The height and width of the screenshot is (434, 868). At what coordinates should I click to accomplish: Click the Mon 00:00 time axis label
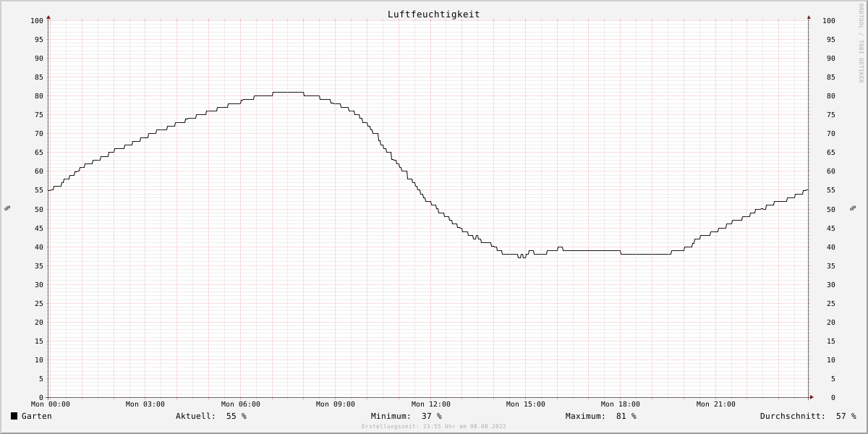(x=51, y=404)
